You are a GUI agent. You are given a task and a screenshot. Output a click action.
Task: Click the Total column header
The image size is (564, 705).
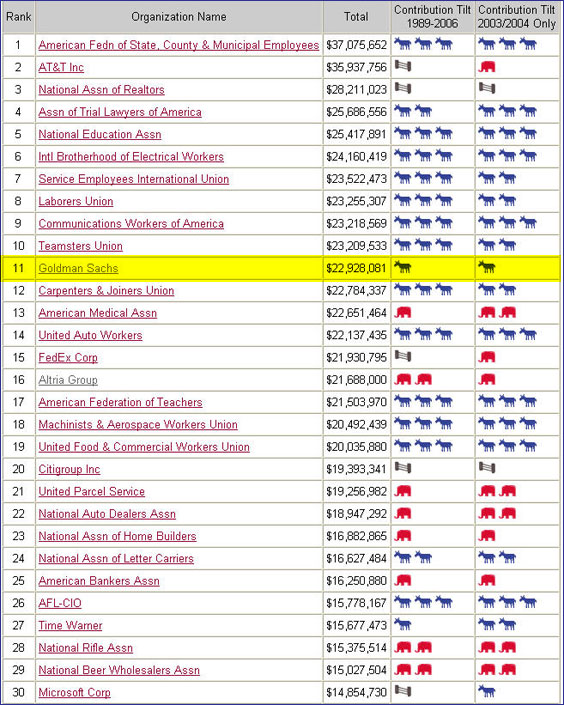(x=357, y=17)
